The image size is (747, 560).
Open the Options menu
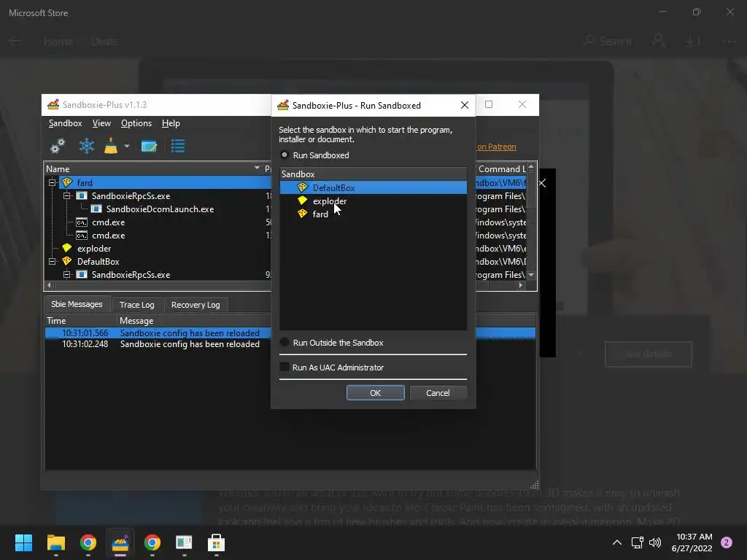click(x=136, y=123)
